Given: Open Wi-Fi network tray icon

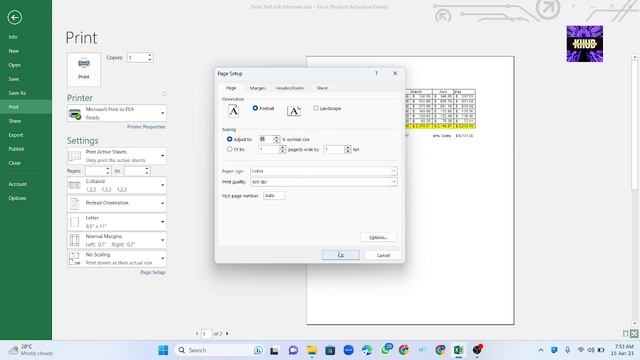Looking at the screenshot, I should (580, 350).
